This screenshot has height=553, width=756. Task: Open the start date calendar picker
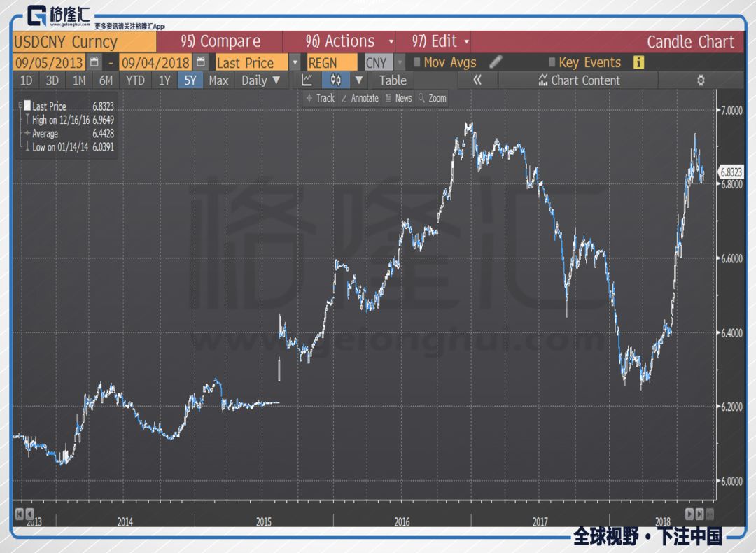(x=94, y=62)
